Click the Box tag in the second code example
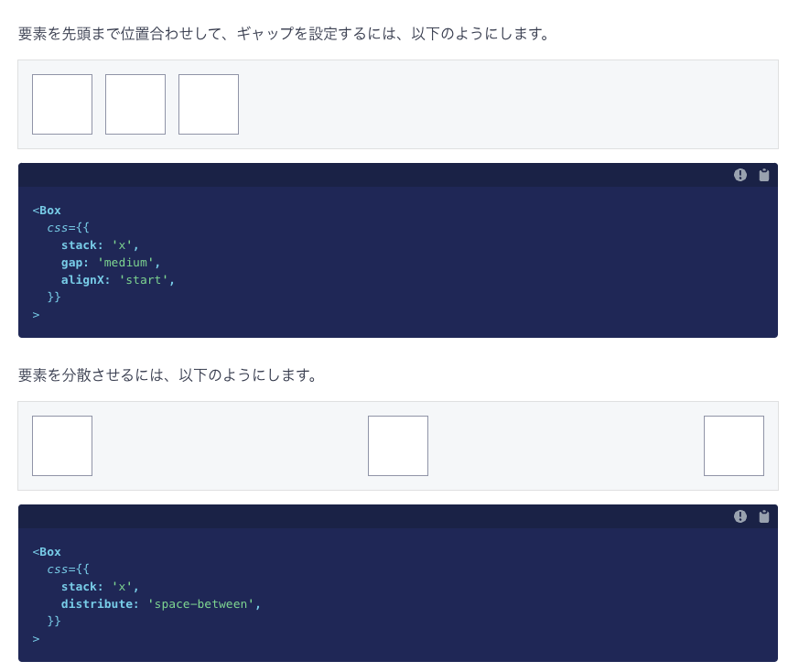 47,551
